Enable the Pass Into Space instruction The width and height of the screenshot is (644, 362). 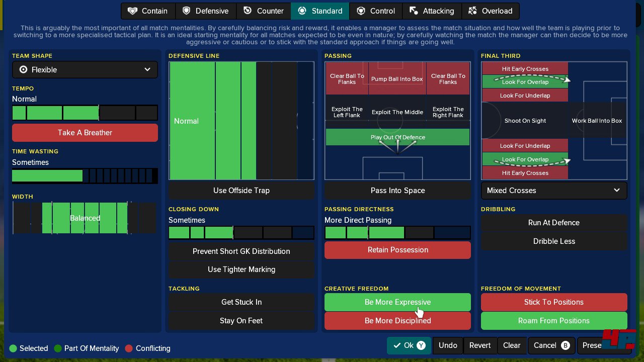[397, 191]
